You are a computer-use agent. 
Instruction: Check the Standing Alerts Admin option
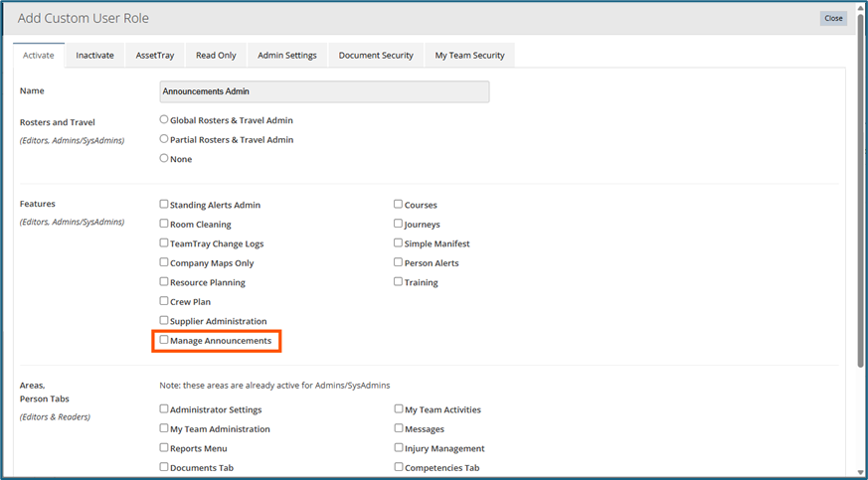(165, 205)
